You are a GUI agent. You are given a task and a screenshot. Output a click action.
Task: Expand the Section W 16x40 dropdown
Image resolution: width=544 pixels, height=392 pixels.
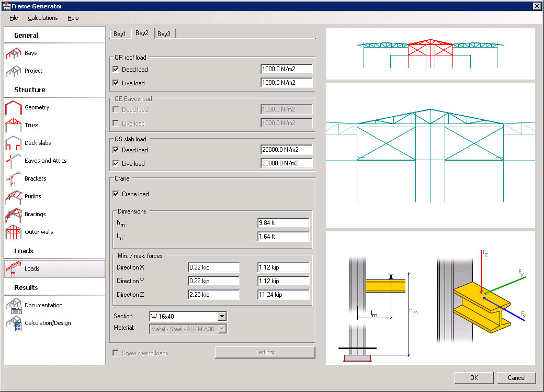222,316
